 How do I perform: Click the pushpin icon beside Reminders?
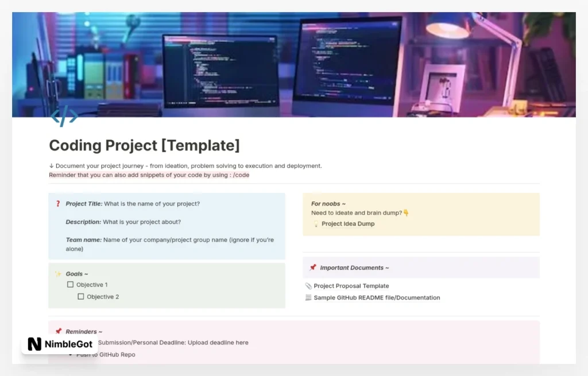tap(58, 331)
